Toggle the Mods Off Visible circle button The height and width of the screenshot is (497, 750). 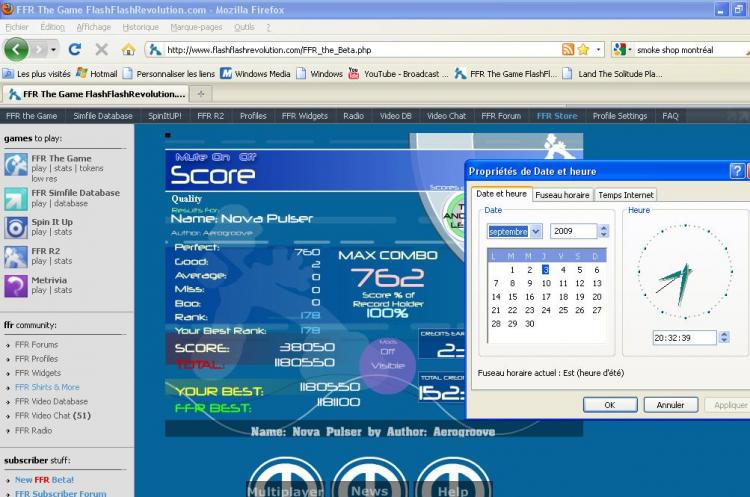click(x=387, y=358)
